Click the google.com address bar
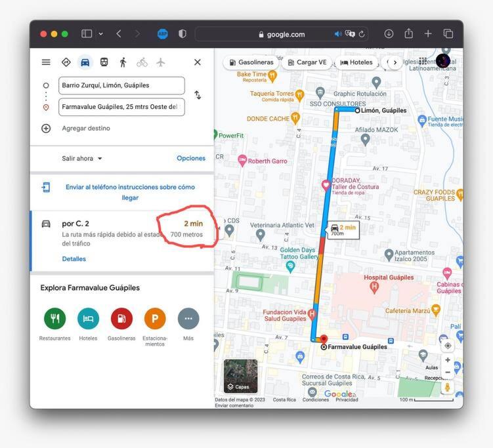 [x=282, y=34]
